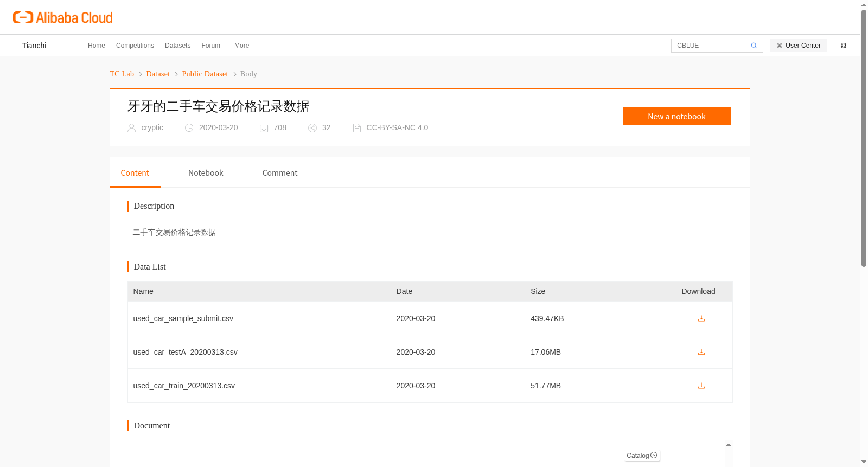Click the dataset title 牙牙的二手车交易价格记录数据
Viewport: 868px width, 467px height.
click(x=218, y=106)
